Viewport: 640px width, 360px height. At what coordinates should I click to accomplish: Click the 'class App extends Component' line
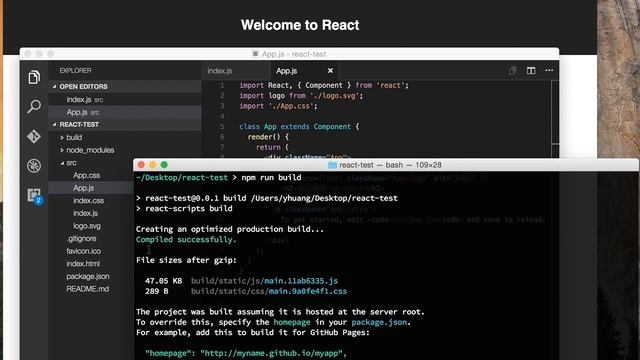[299, 127]
